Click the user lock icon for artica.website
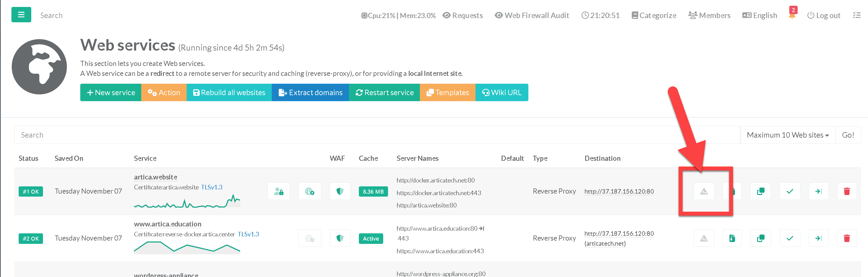The height and width of the screenshot is (277, 868). pos(279,191)
